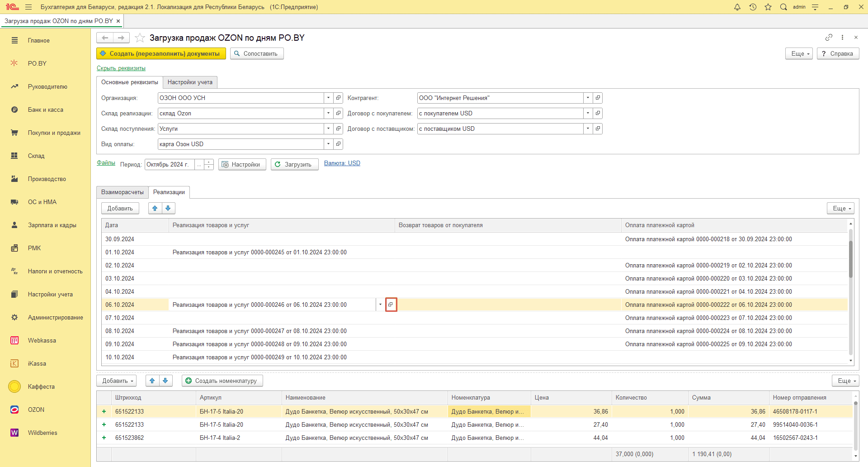The image size is (868, 467).
Task: Expand Договор с поставщиком dropdown
Action: click(x=588, y=129)
